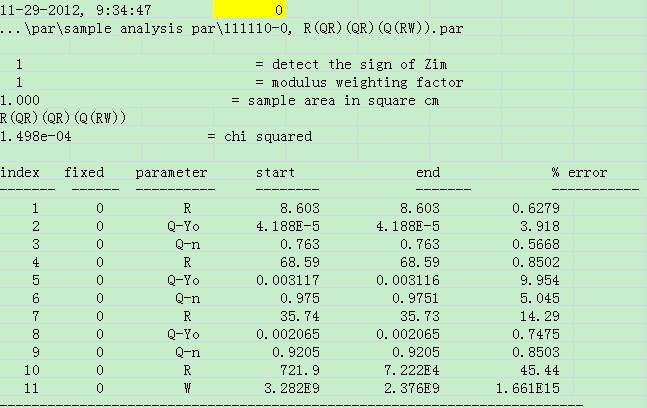Click the 'parameter' column header

[171, 172]
